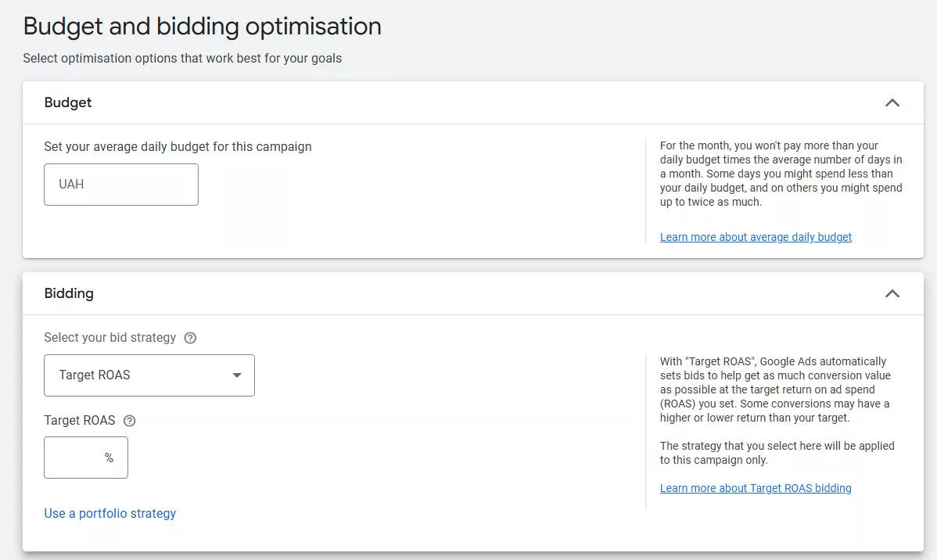Screen dimensions: 937x560
Task: Click the Budget and bidding optimisation heading
Action: [x=203, y=27]
